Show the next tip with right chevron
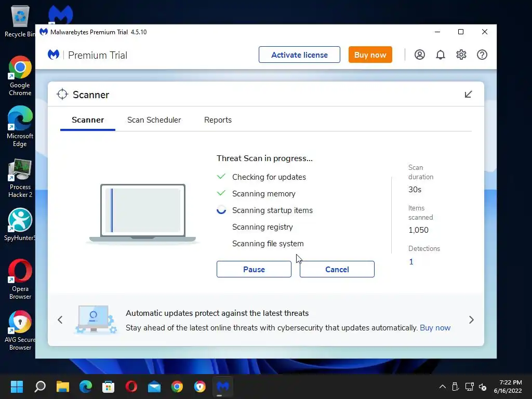 point(471,320)
